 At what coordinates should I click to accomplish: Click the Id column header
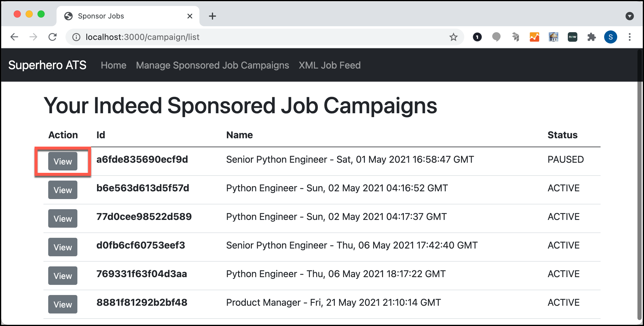(x=101, y=135)
